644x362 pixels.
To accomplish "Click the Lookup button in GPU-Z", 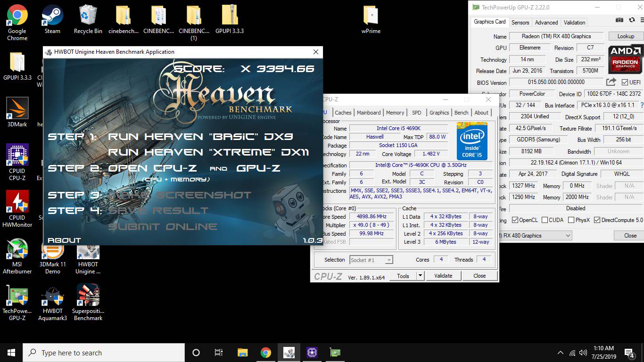I will (x=626, y=36).
